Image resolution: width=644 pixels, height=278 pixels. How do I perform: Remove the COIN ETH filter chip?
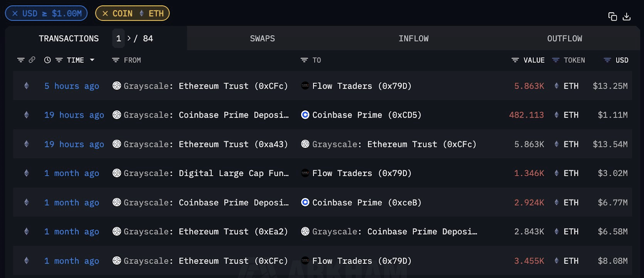click(x=105, y=13)
